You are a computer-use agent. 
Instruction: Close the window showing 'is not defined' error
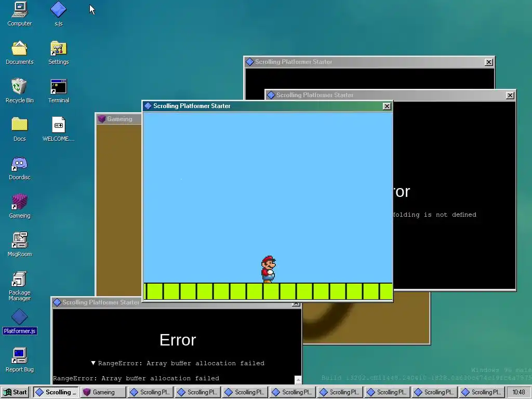pyautogui.click(x=510, y=96)
